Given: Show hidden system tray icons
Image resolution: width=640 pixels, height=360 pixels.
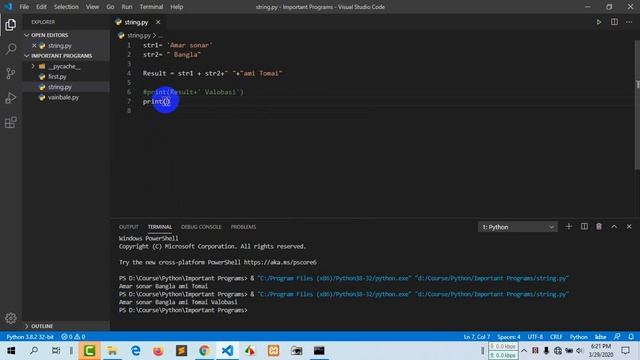Looking at the screenshot, I should 524,351.
